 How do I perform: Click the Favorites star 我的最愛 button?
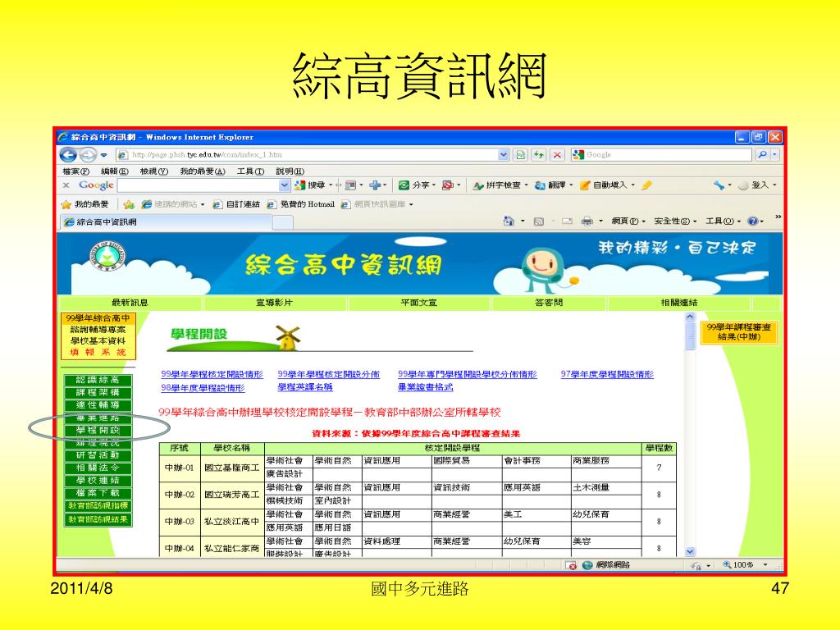[x=85, y=204]
